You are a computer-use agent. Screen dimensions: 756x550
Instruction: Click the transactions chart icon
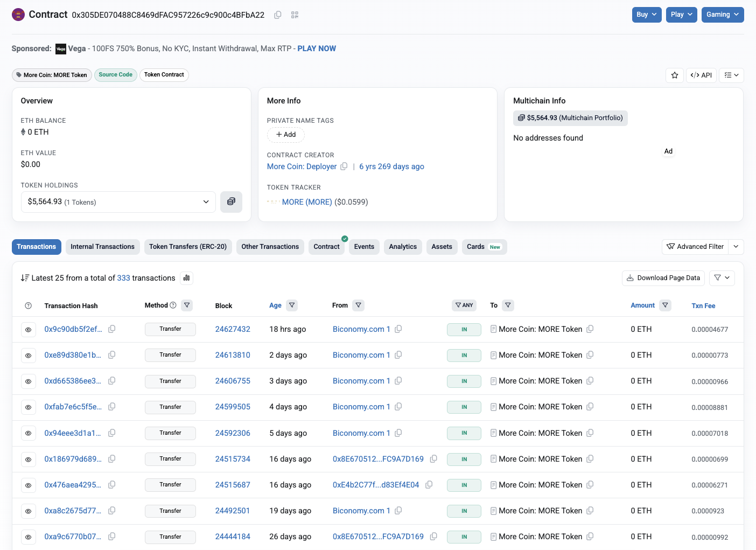186,278
